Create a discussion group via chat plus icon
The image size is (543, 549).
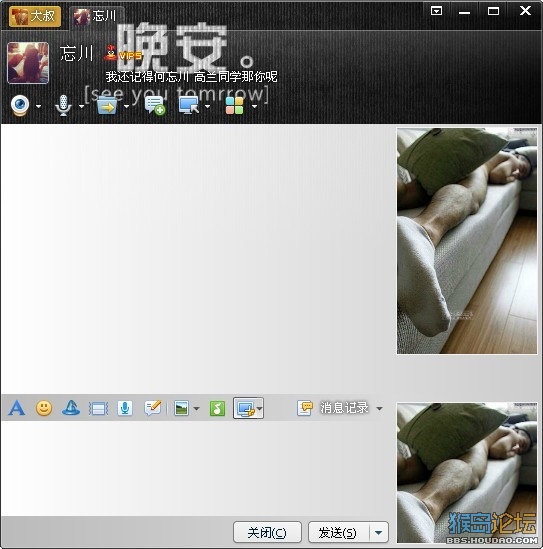coord(155,105)
